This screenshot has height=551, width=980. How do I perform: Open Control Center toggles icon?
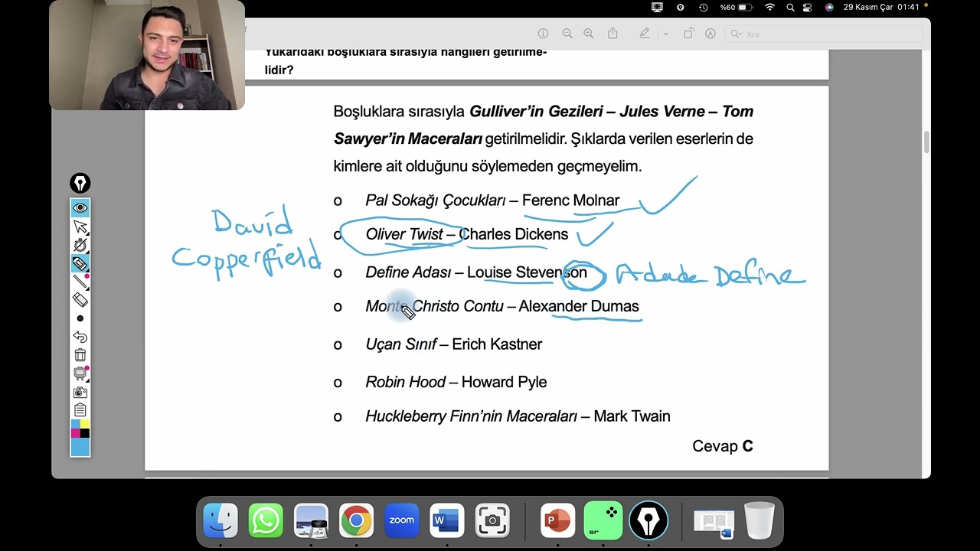(x=808, y=8)
